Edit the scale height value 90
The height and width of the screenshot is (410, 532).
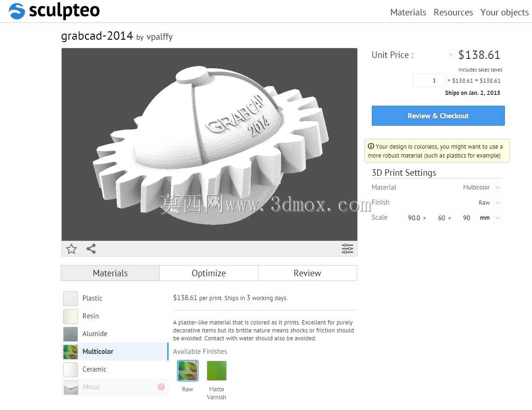(467, 218)
